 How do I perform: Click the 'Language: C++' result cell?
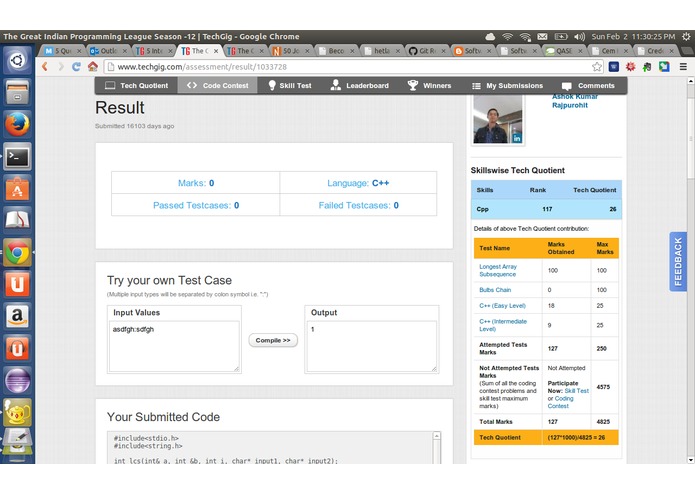[x=358, y=183]
